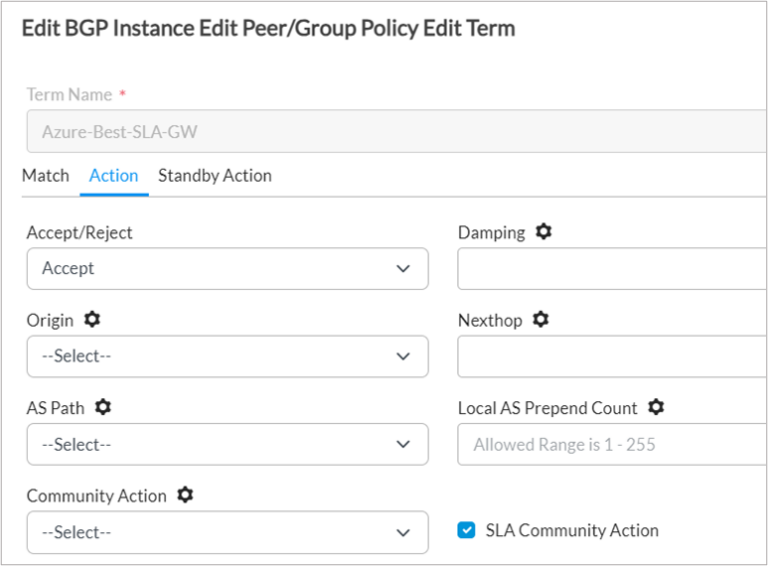Click the gear icon beside Origin

click(92, 320)
